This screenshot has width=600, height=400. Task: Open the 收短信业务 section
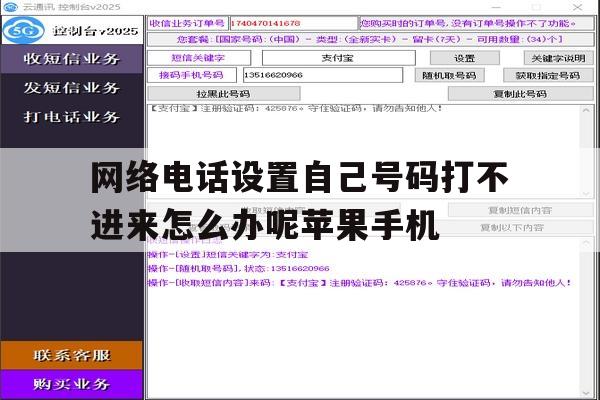coord(72,59)
